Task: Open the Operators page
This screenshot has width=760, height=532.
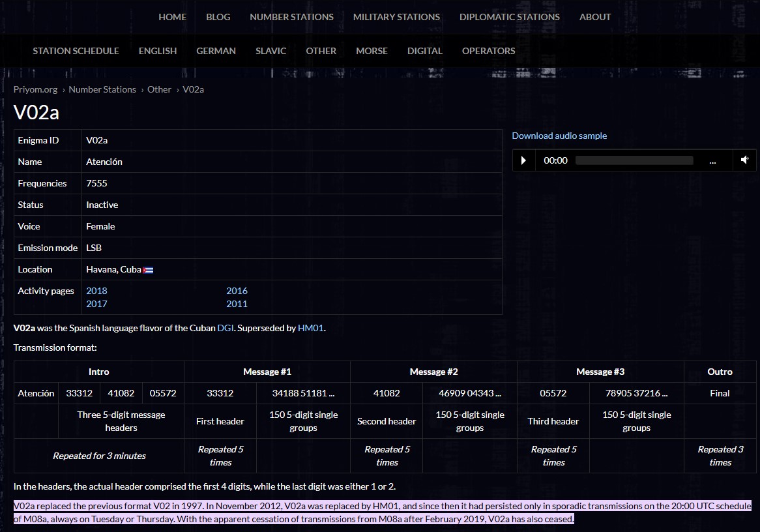Action: [488, 51]
